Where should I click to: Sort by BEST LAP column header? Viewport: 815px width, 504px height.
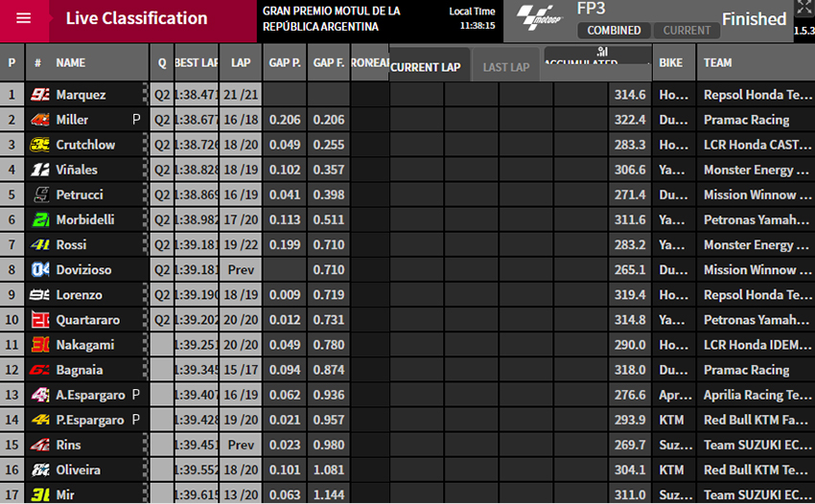pos(197,62)
